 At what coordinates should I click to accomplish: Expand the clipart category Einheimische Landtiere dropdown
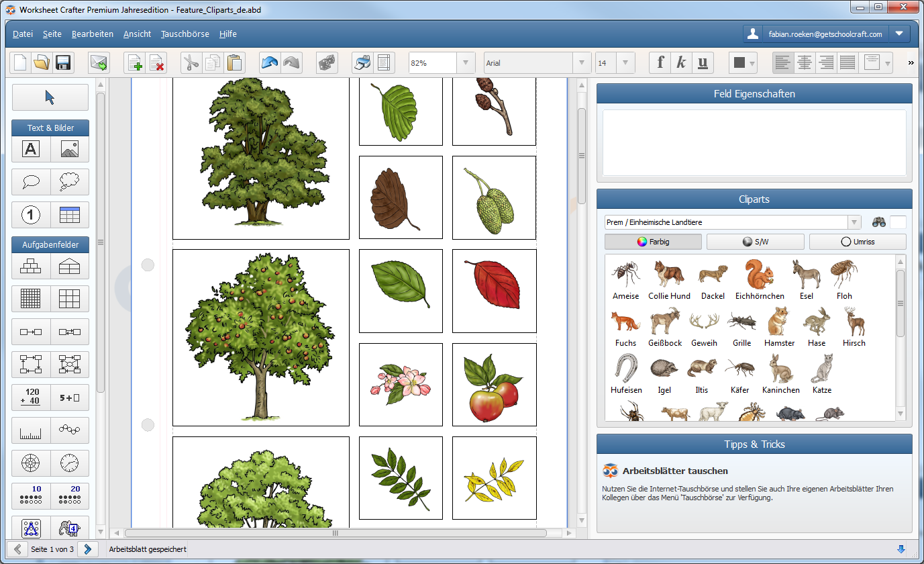click(854, 222)
